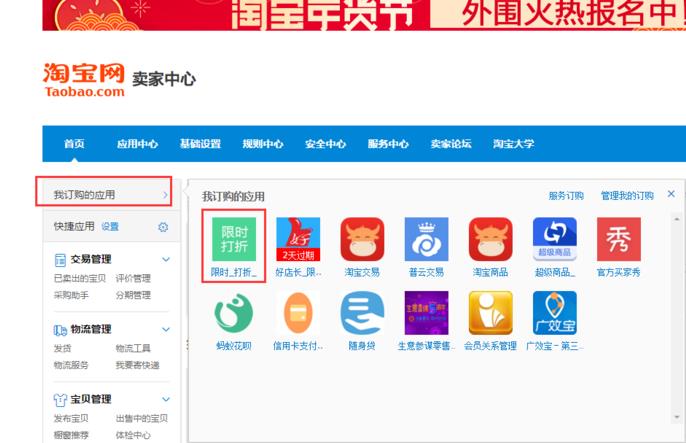Launch the 生意参谋 app icon
Screen dimensions: 686x443
tap(426, 313)
